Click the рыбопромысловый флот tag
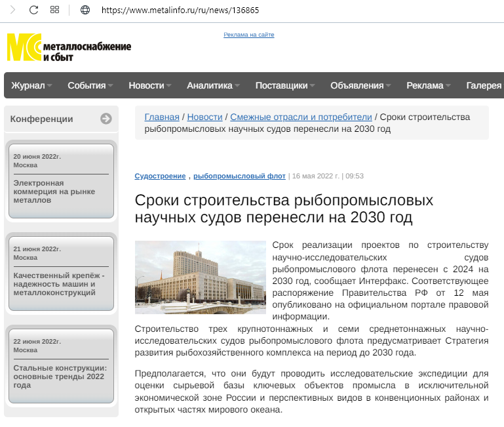 click(x=239, y=176)
